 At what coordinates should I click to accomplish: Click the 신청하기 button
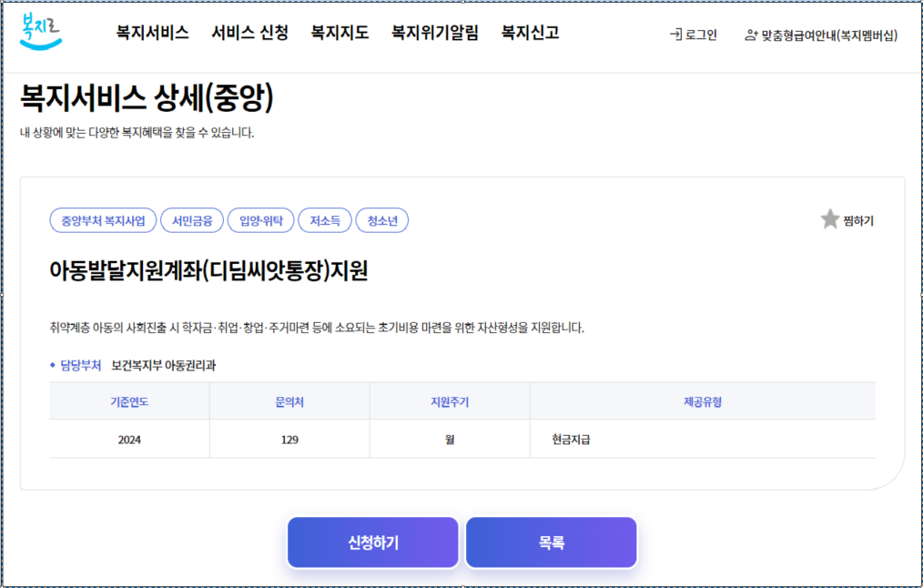coord(372,542)
